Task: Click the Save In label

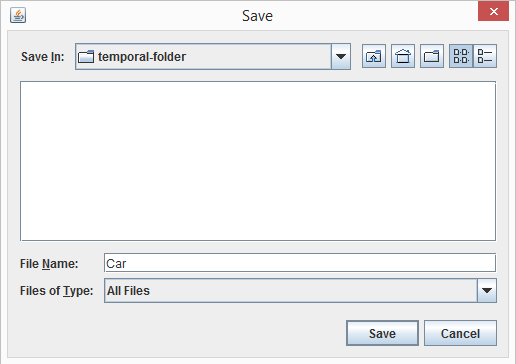Action: pos(42,57)
